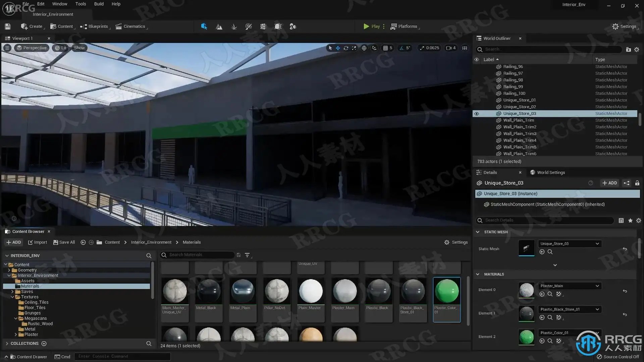Open the Edit menu
Screen dimensions: 644x362
[x=41, y=4]
